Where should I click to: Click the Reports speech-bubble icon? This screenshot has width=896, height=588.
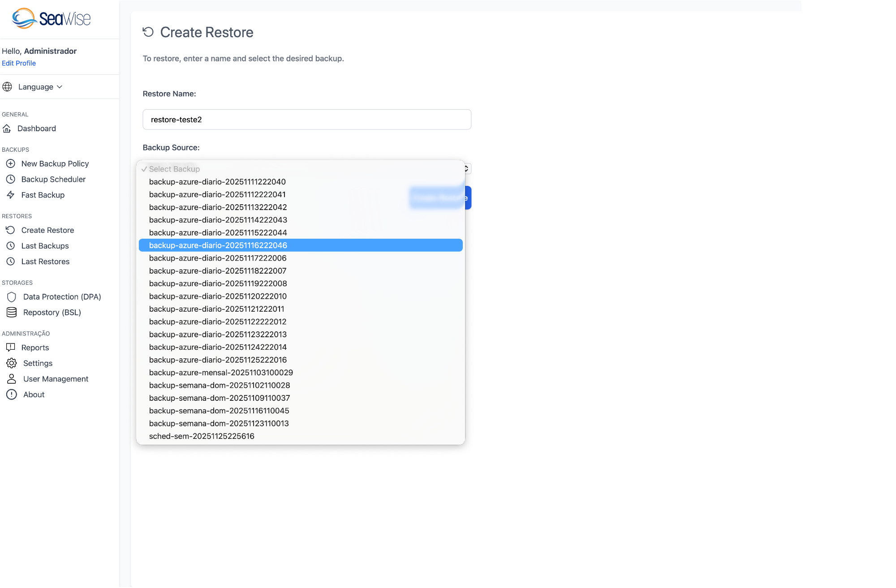12,347
